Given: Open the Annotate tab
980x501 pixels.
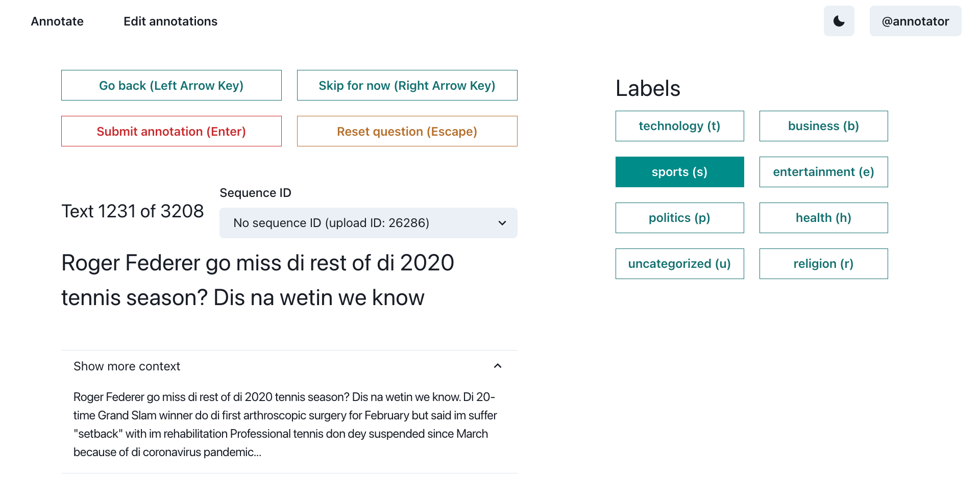Looking at the screenshot, I should (57, 21).
